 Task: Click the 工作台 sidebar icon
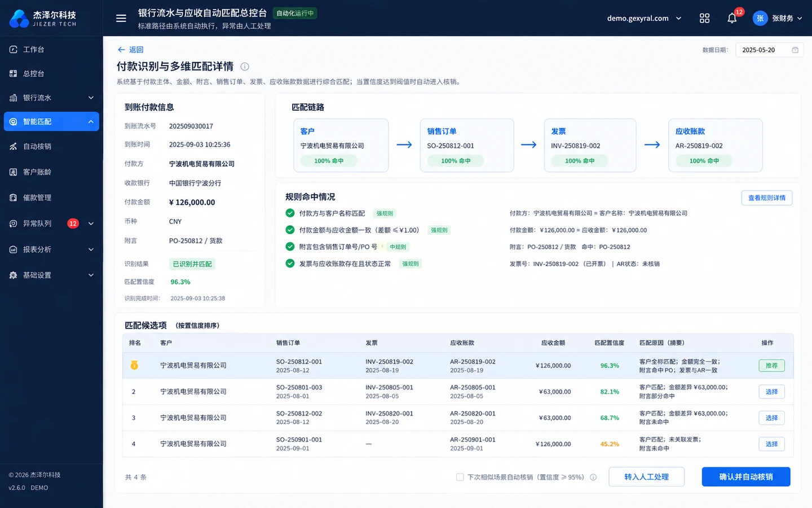point(13,49)
